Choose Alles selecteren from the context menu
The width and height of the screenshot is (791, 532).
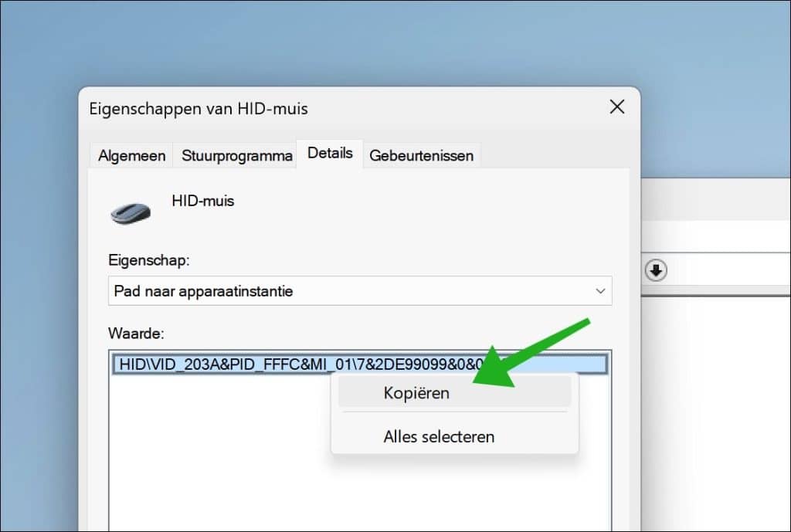[x=438, y=435]
